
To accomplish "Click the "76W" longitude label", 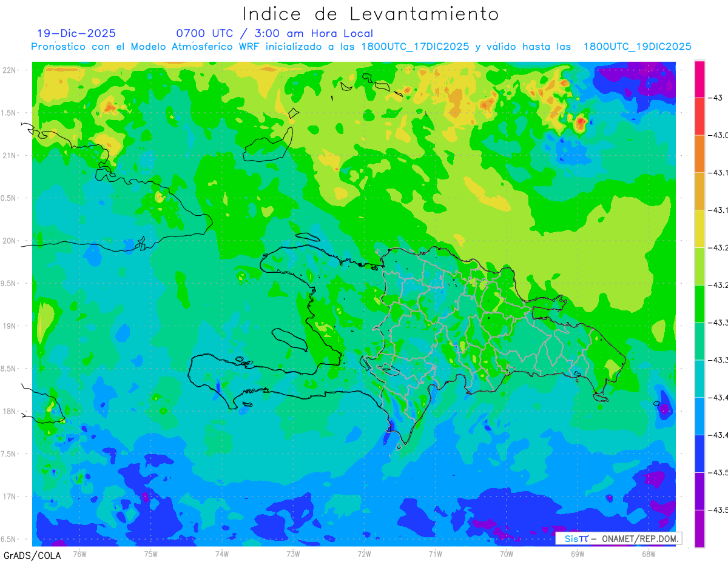I will [x=79, y=554].
